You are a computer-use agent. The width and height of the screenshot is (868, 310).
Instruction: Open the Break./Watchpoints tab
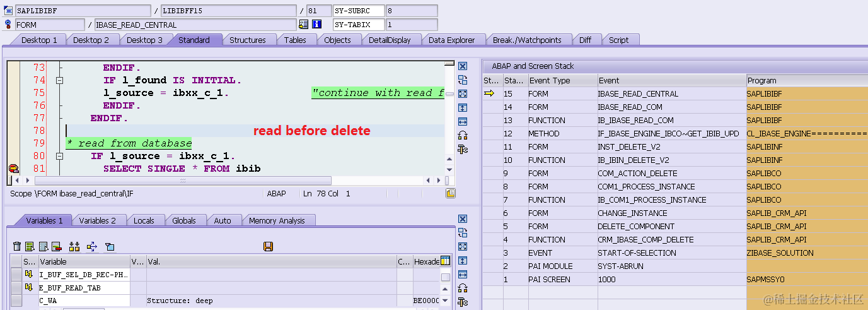527,40
